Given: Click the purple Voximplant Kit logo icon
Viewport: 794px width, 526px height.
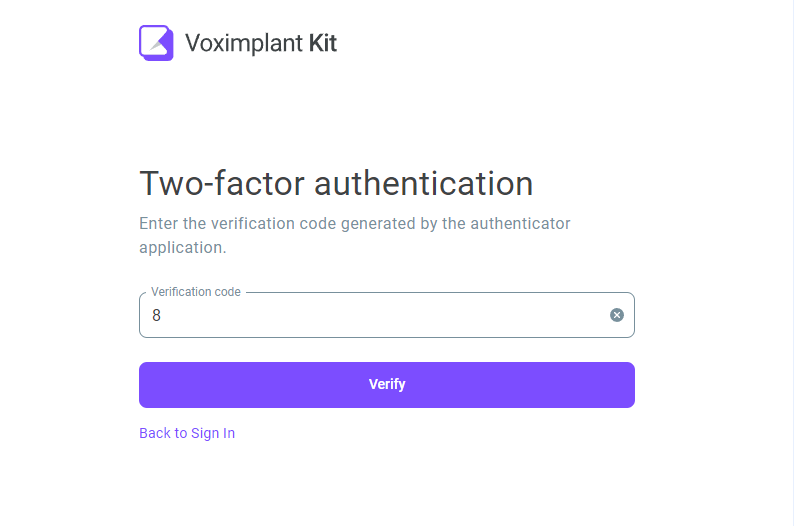Looking at the screenshot, I should [x=156, y=43].
